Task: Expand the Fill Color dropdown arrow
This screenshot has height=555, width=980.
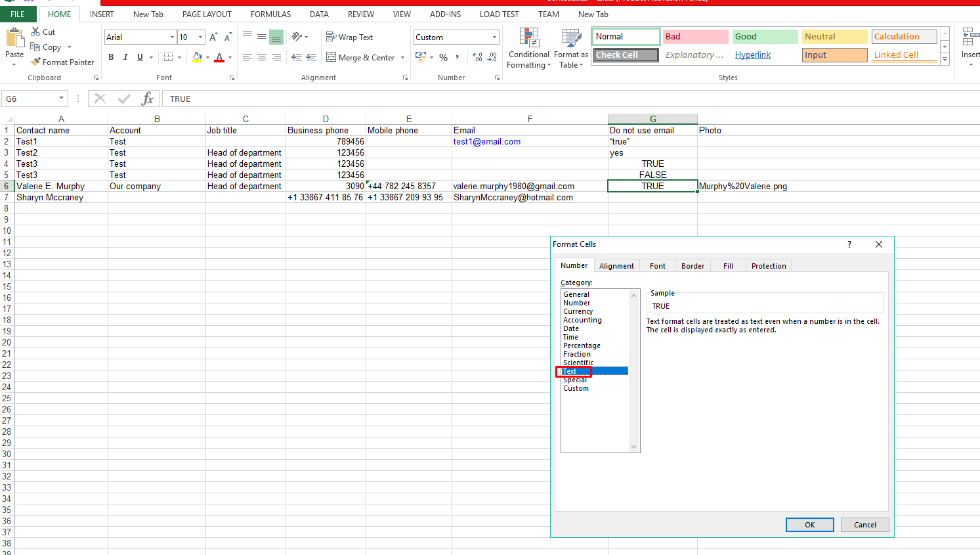Action: point(207,57)
